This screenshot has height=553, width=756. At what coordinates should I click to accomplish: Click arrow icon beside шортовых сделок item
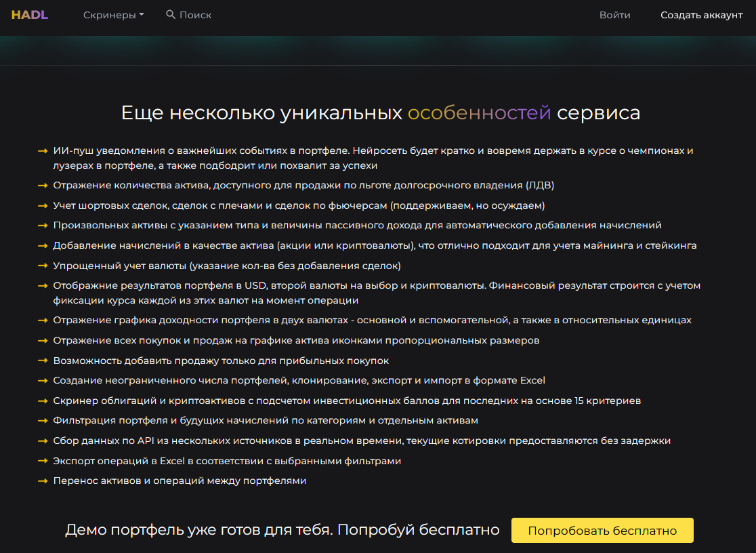tap(43, 205)
